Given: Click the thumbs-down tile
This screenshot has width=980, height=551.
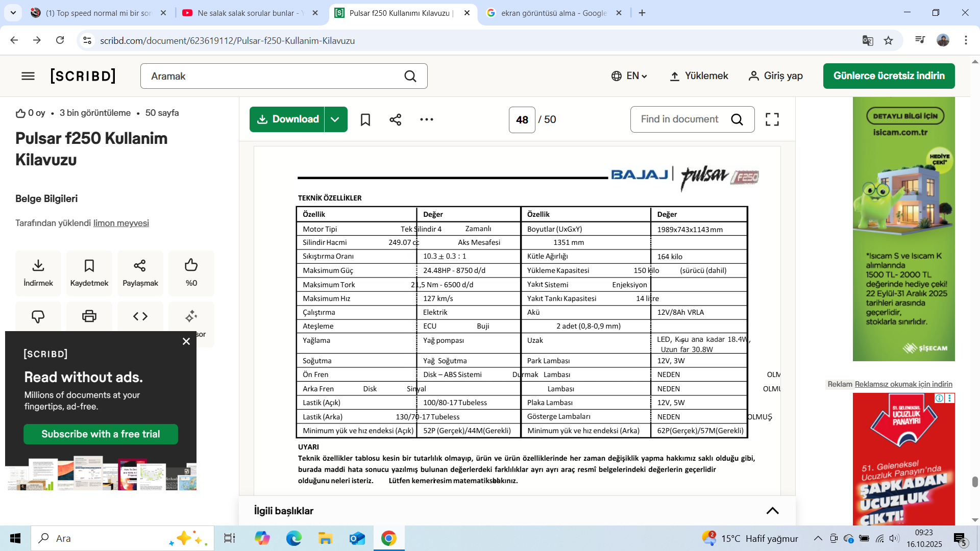Looking at the screenshot, I should pyautogui.click(x=38, y=316).
